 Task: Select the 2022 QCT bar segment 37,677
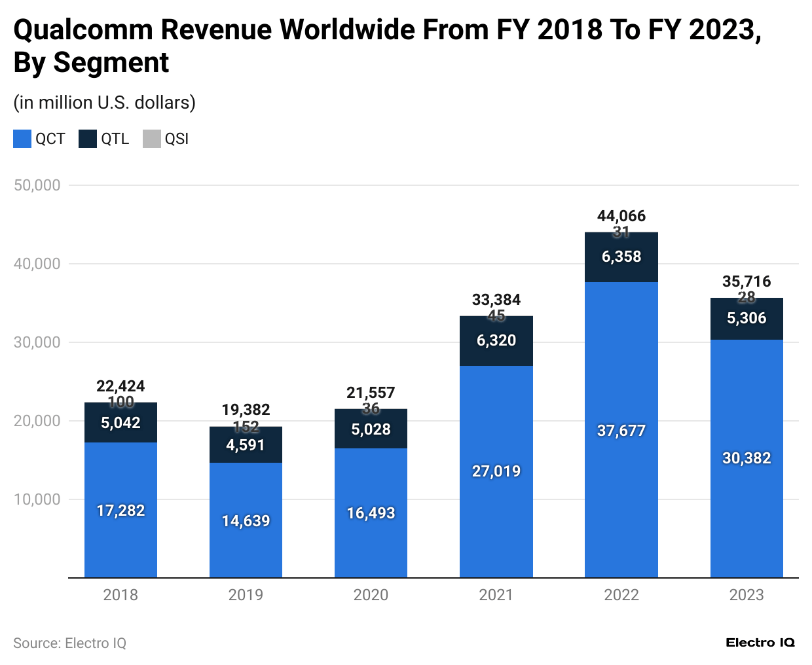click(621, 430)
